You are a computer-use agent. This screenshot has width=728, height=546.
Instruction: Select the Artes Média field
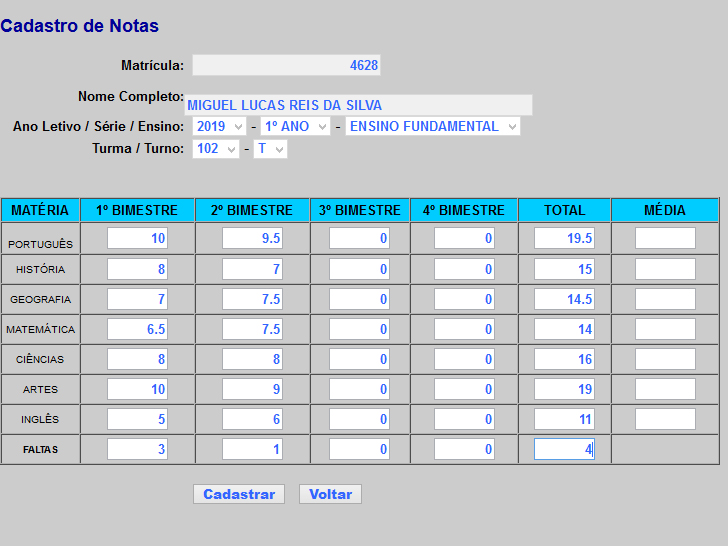(665, 389)
